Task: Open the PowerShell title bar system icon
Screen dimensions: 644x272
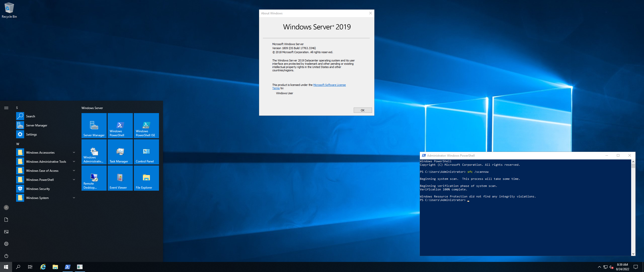Action: pyautogui.click(x=424, y=155)
